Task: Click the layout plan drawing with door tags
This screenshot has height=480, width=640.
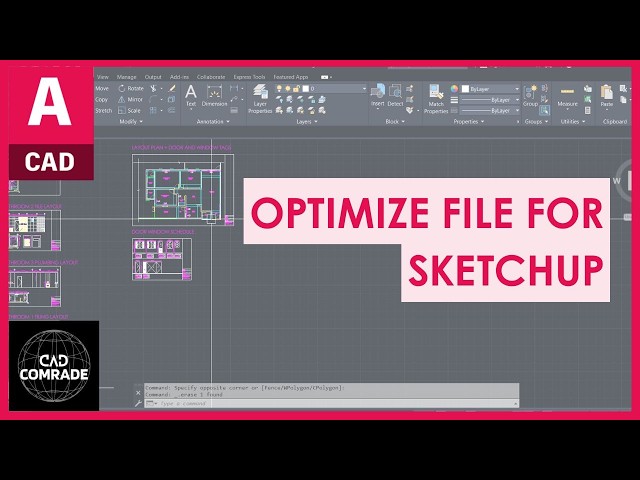Action: (x=183, y=189)
